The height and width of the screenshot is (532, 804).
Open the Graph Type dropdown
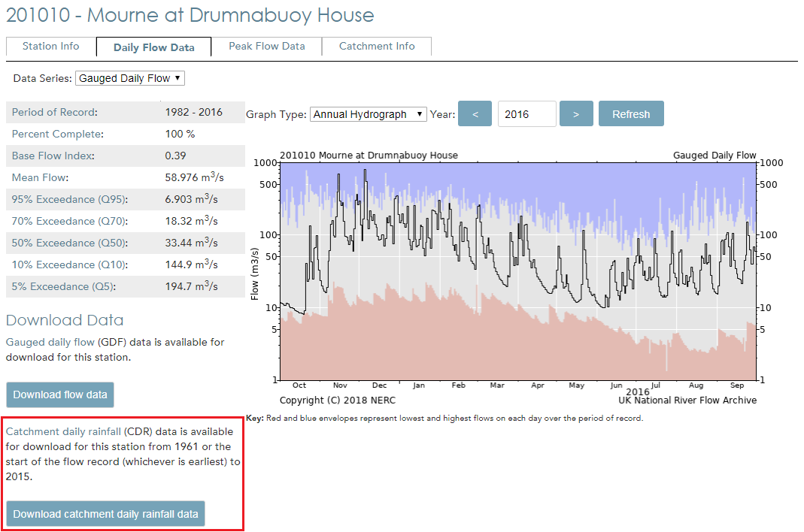369,113
